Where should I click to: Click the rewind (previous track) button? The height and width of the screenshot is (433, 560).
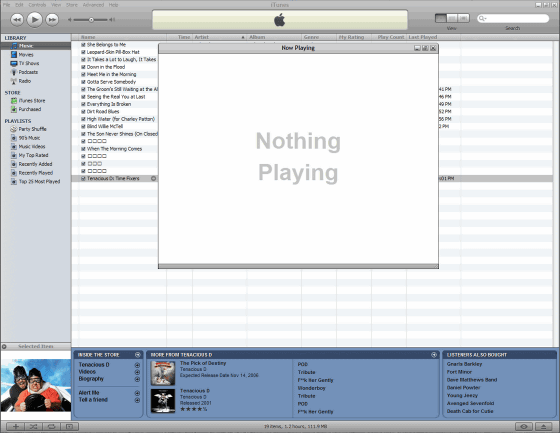tap(17, 19)
